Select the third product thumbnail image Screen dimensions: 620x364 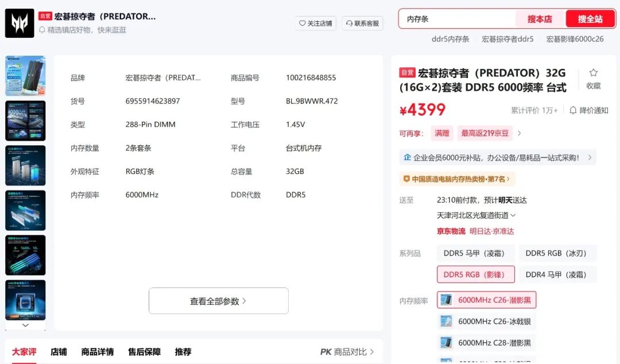pyautogui.click(x=25, y=165)
